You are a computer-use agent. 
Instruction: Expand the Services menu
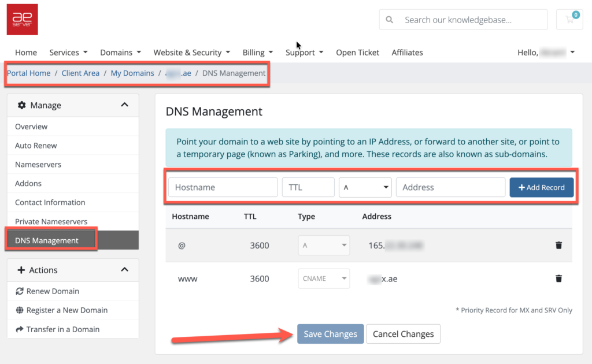(68, 53)
